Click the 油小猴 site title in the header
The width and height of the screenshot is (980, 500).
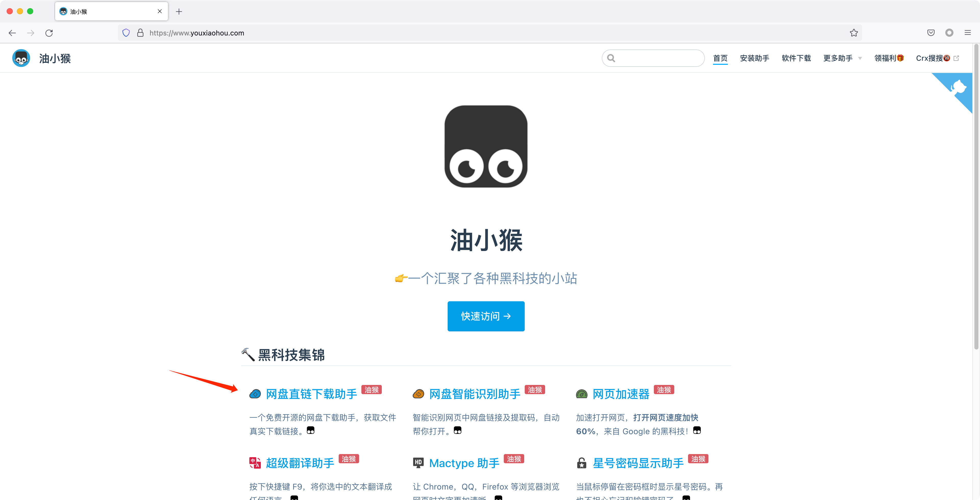point(55,58)
